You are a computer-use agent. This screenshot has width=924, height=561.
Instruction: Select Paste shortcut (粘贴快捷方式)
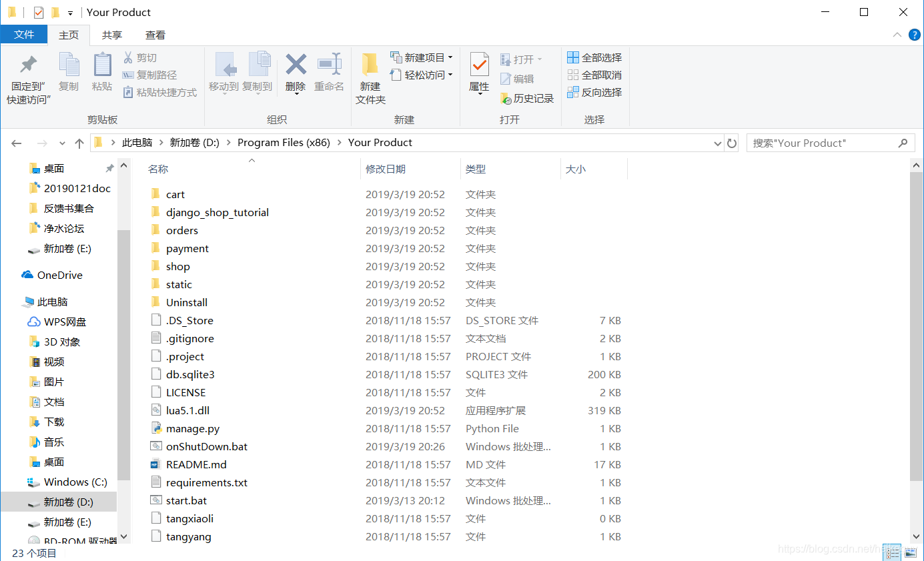click(x=160, y=93)
